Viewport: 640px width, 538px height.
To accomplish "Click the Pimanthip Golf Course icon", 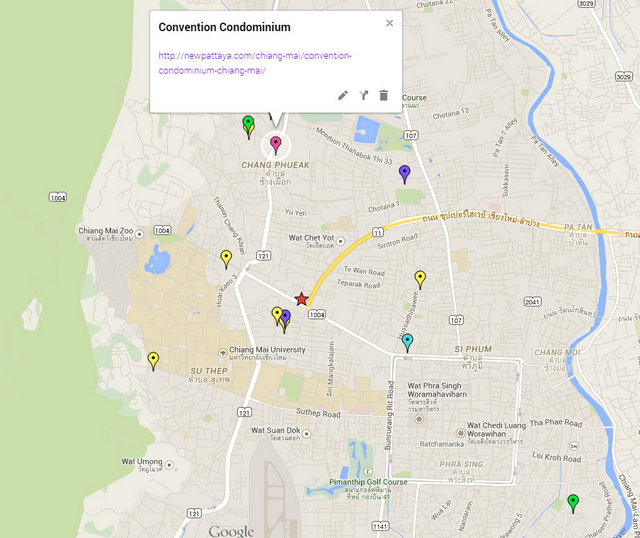I will pos(368,471).
